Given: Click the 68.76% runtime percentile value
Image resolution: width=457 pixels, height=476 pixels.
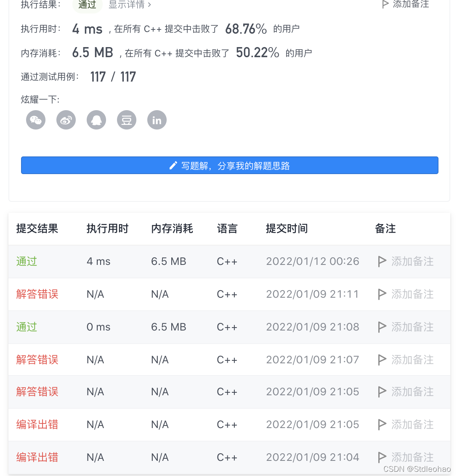Looking at the screenshot, I should tap(246, 29).
